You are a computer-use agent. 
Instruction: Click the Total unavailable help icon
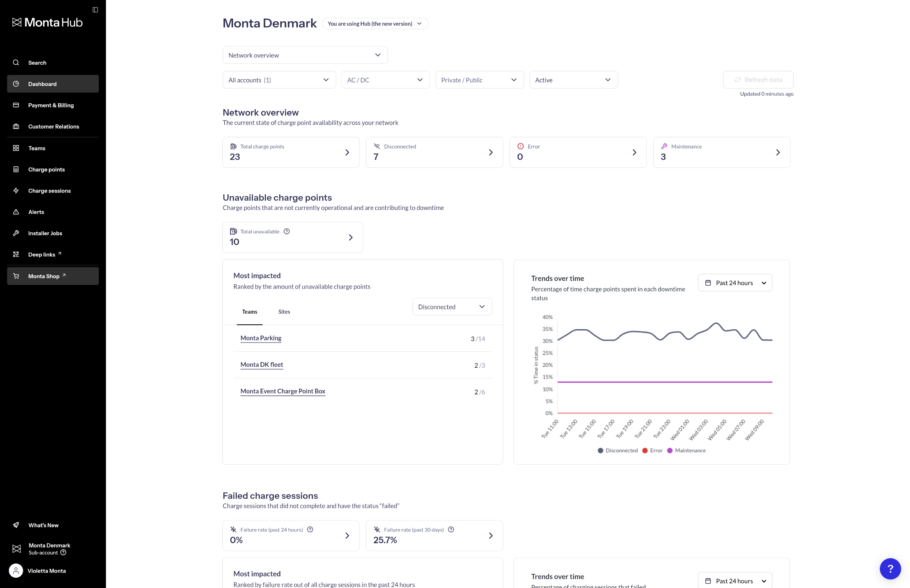[287, 231]
